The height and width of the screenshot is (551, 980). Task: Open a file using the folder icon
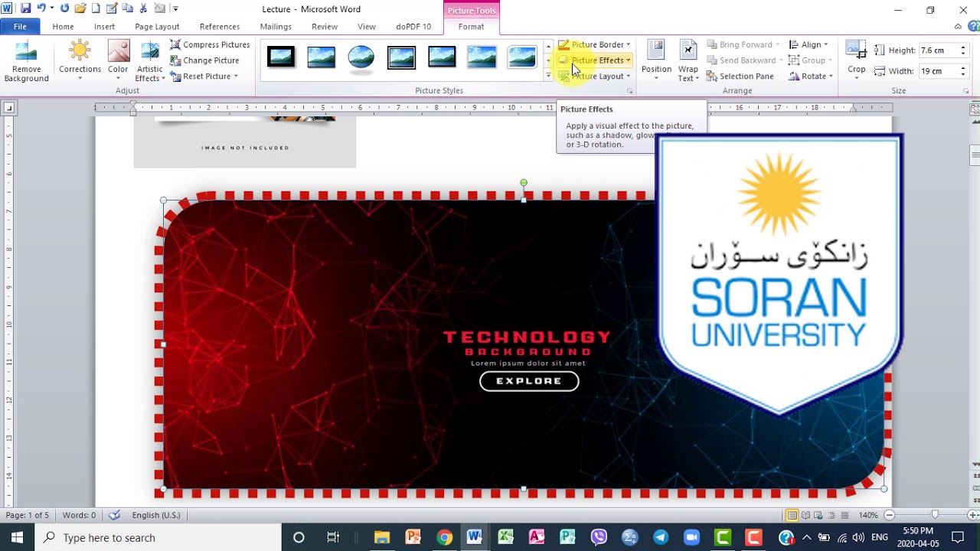point(80,9)
